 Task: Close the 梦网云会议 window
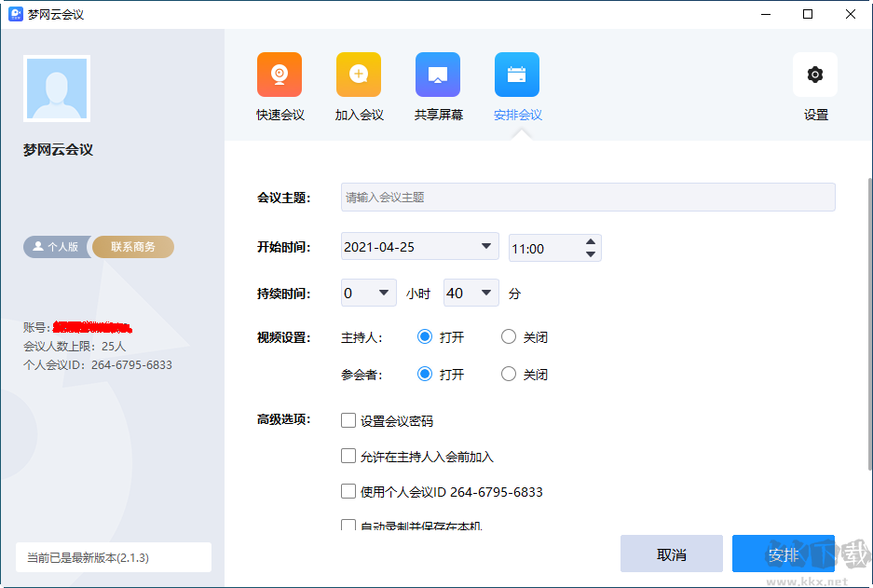pyautogui.click(x=850, y=15)
